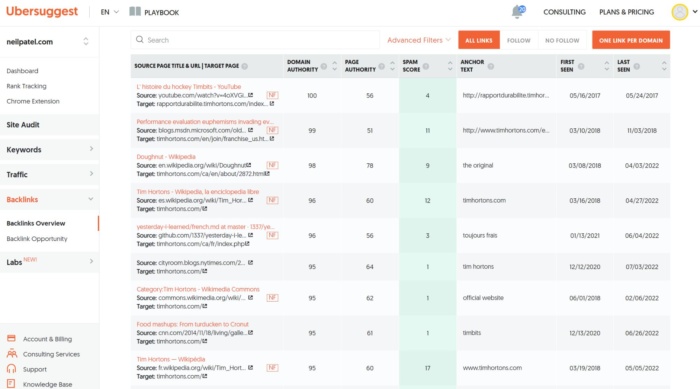The width and height of the screenshot is (700, 389).
Task: Open the profile menu arrow
Action: (x=695, y=12)
